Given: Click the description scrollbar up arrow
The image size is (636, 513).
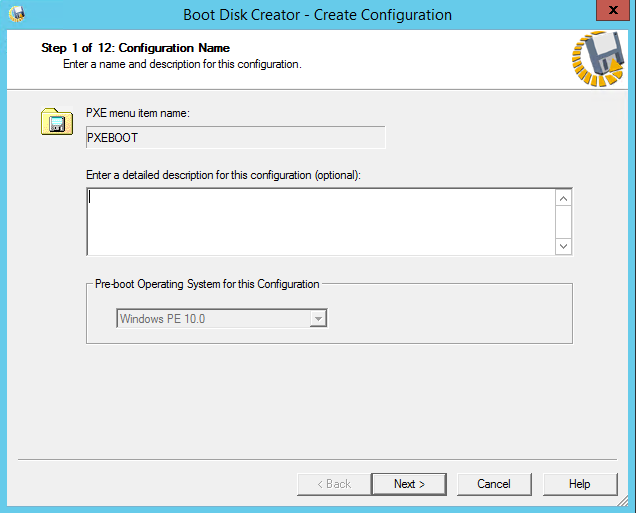Looking at the screenshot, I should tap(563, 198).
